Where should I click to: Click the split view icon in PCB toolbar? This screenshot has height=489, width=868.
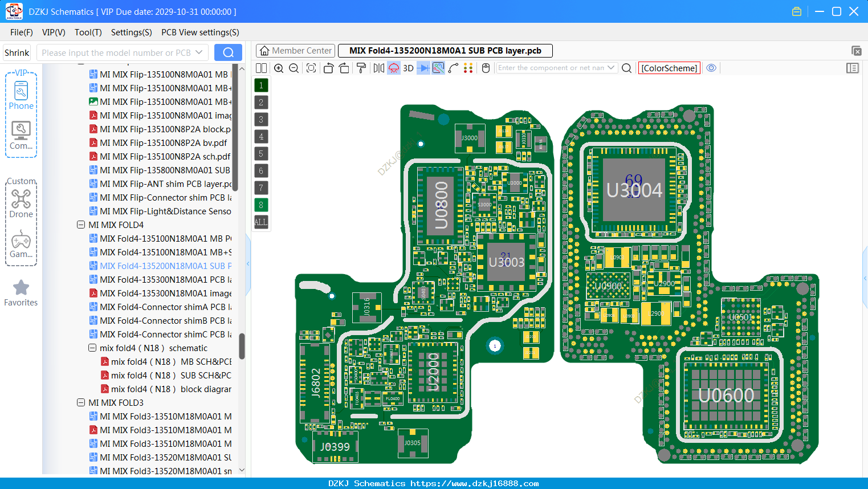261,68
